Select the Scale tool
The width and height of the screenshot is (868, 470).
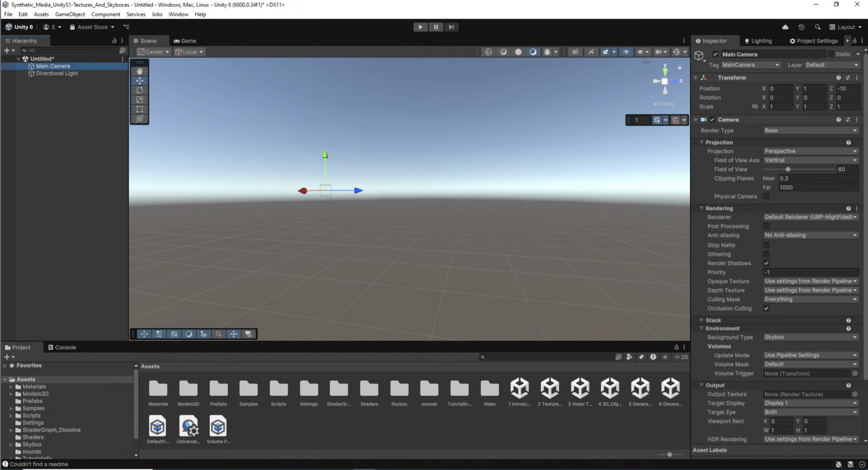click(x=139, y=100)
